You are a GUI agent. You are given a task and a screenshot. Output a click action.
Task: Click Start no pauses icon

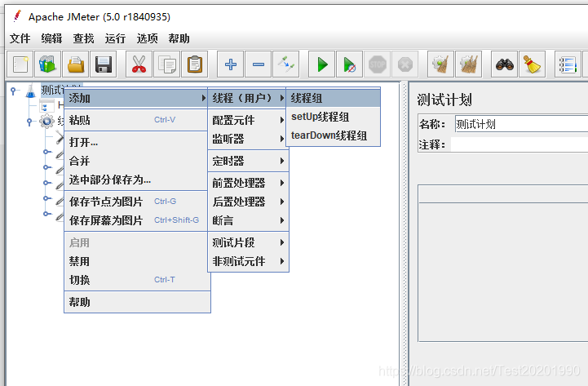(350, 64)
